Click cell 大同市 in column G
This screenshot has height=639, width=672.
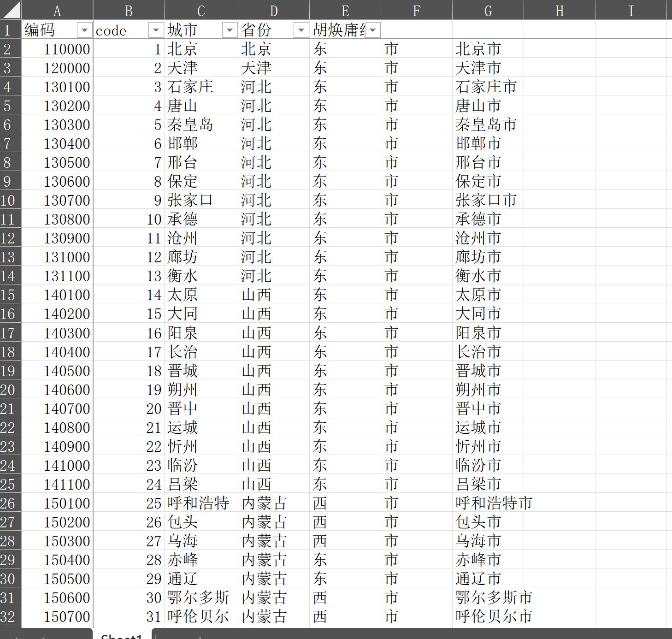point(488,314)
